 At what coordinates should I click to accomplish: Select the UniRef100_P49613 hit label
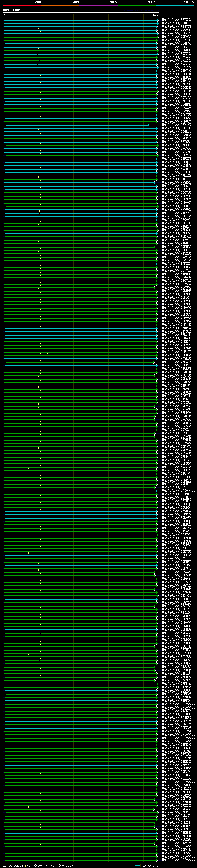[177, 531]
